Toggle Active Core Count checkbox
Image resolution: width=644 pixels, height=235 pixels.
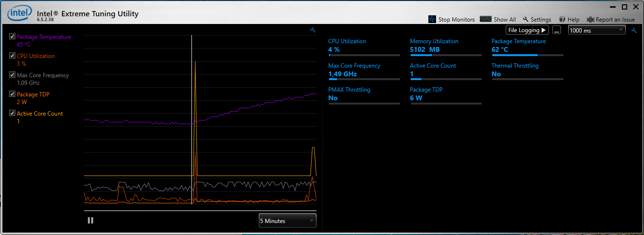12,113
